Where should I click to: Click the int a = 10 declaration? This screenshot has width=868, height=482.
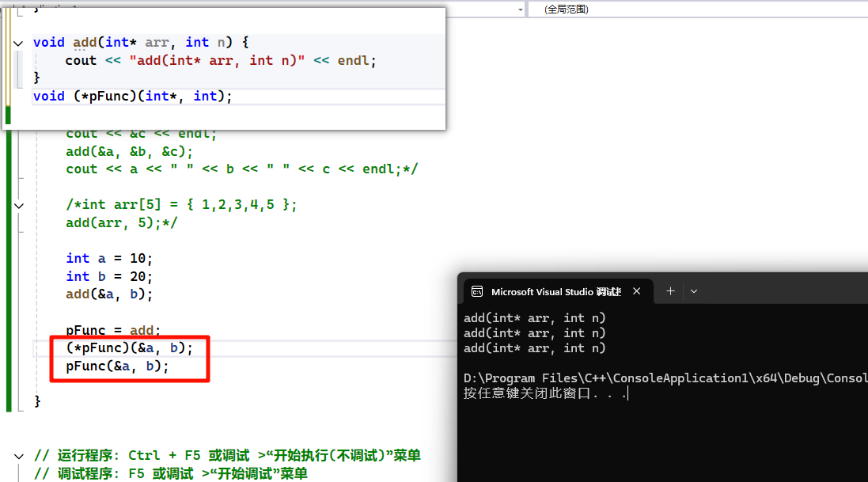coord(109,258)
